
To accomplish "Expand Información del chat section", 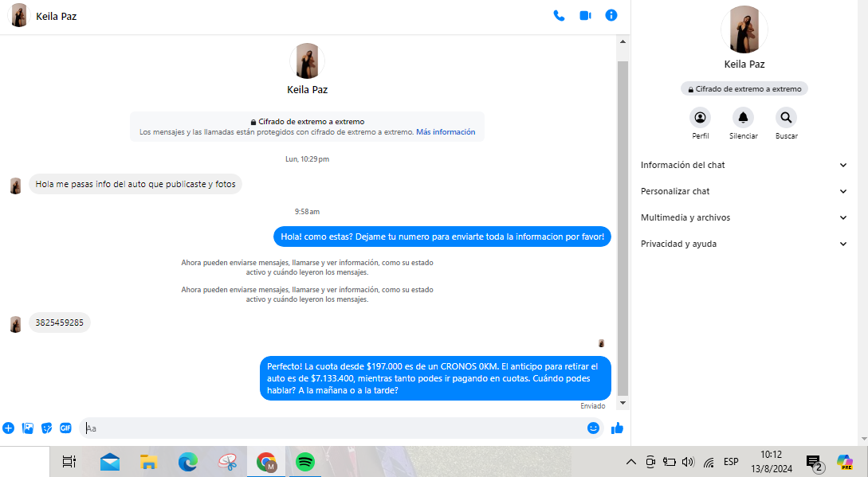I will pos(744,165).
